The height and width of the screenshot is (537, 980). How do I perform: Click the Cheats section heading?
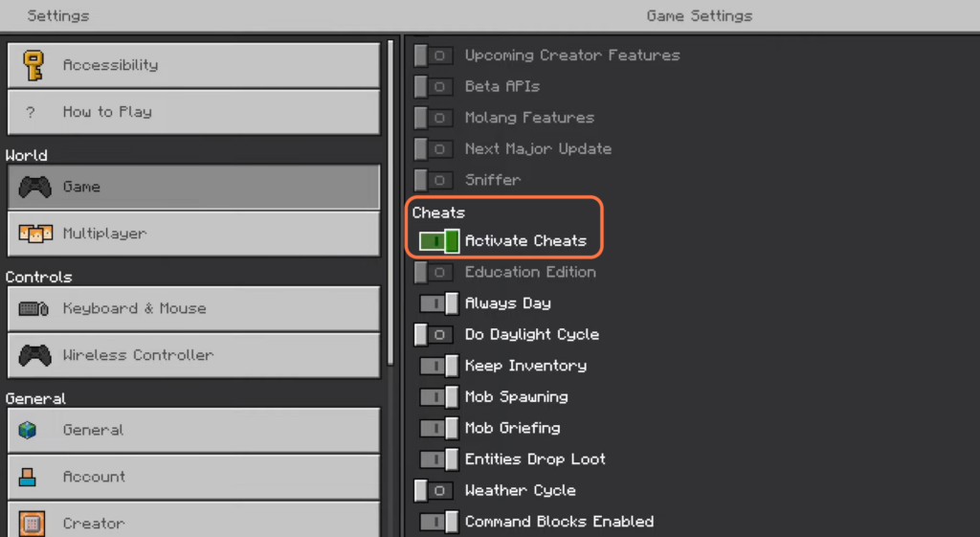438,213
